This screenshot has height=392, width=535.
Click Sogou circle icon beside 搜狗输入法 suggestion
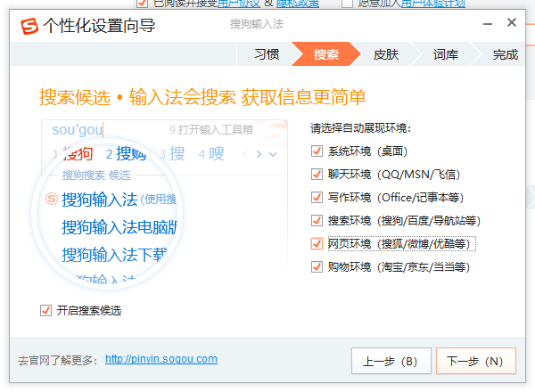[52, 199]
